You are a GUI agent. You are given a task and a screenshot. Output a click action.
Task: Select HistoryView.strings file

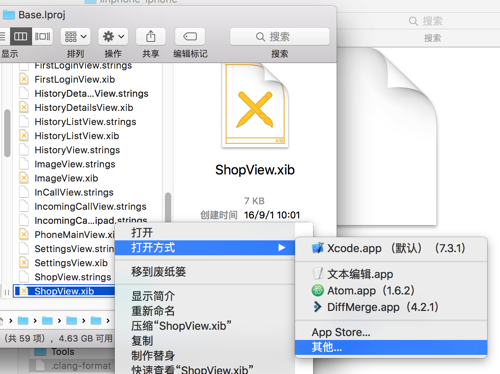coord(77,150)
